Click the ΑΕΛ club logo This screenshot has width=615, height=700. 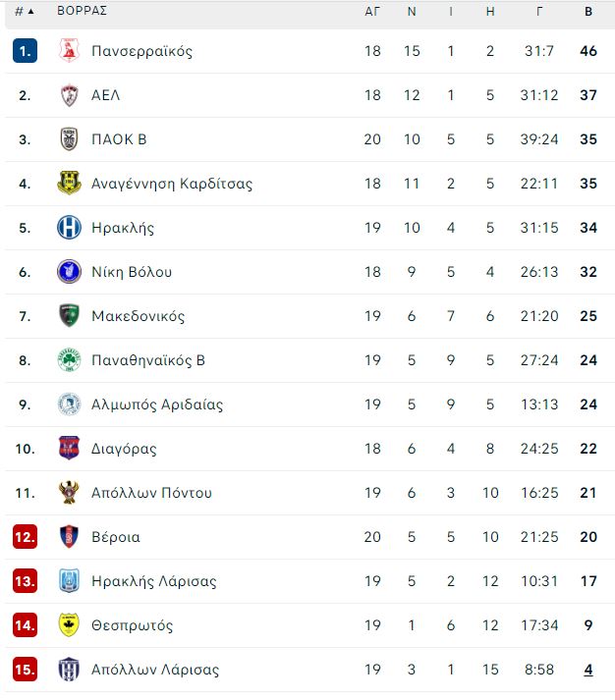(x=69, y=95)
